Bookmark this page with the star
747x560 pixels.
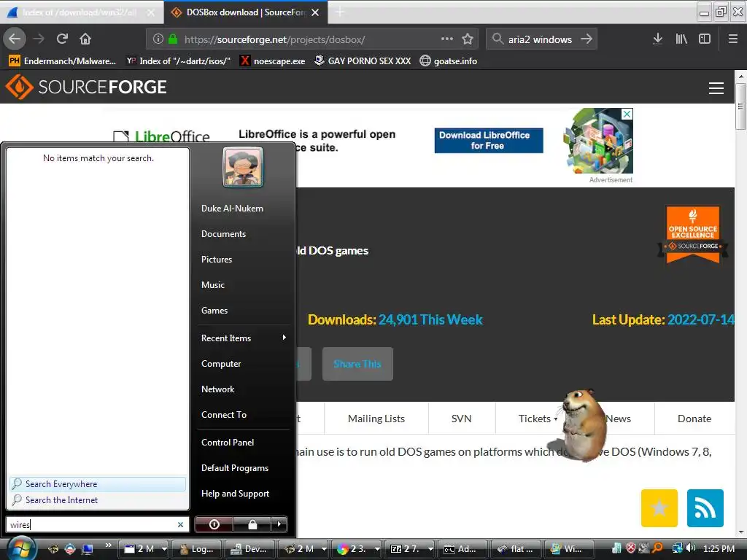[468, 39]
